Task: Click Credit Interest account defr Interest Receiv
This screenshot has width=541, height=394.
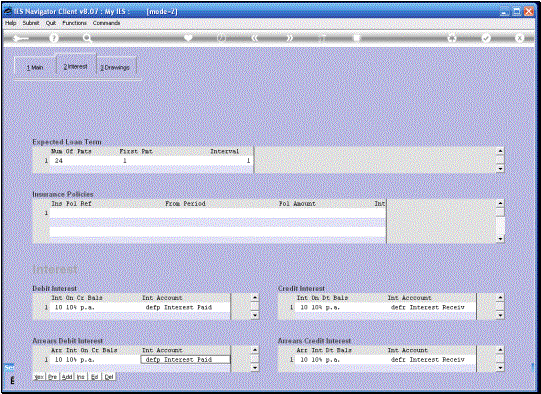Action: point(427,307)
